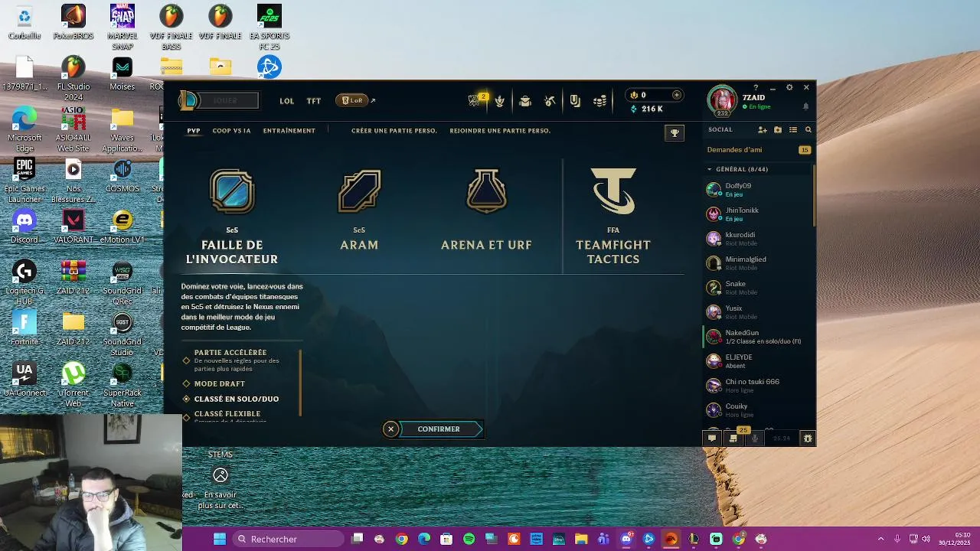Select the Teamfight Tactics mode icon

[x=613, y=191]
